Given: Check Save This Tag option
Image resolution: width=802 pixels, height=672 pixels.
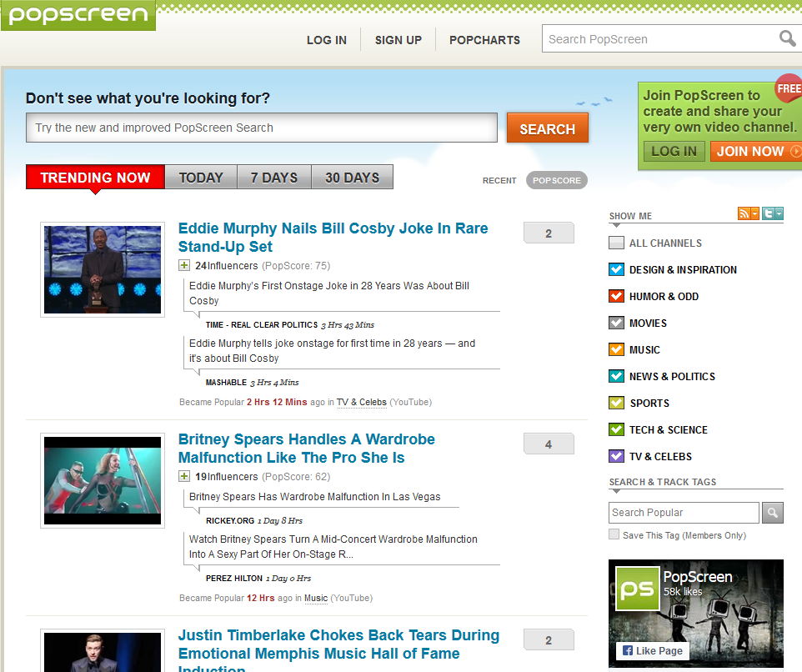Looking at the screenshot, I should point(614,533).
